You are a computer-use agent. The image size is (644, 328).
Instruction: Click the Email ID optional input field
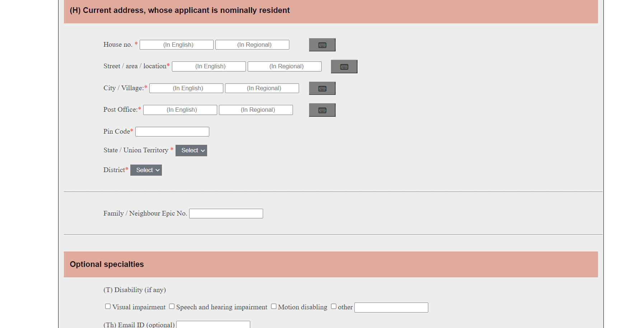(213, 325)
